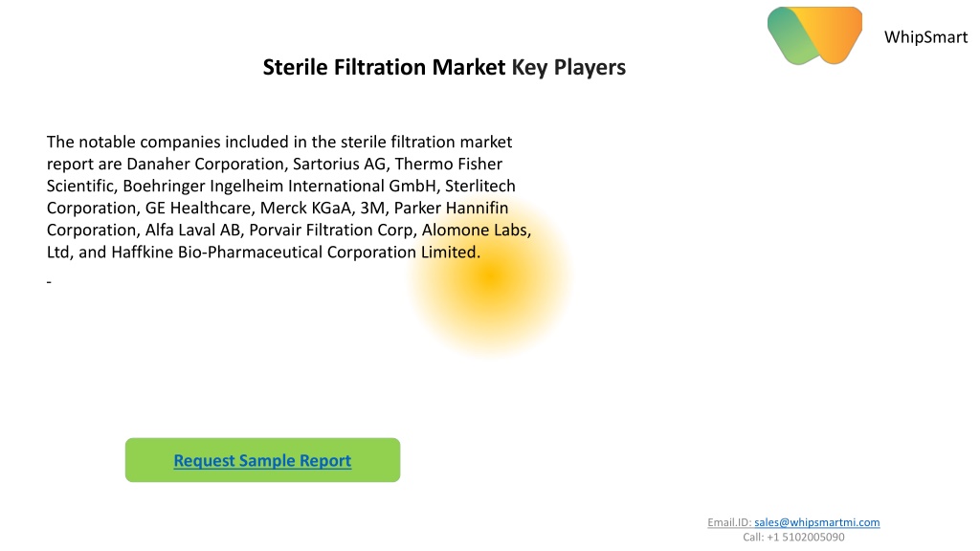Click the Email.ID label
This screenshot has height=551, width=980.
click(x=728, y=522)
